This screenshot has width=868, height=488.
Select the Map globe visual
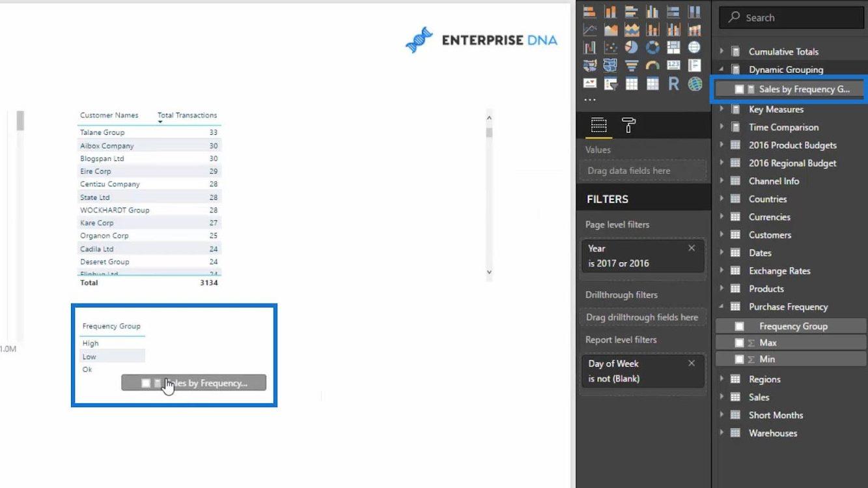tap(694, 48)
